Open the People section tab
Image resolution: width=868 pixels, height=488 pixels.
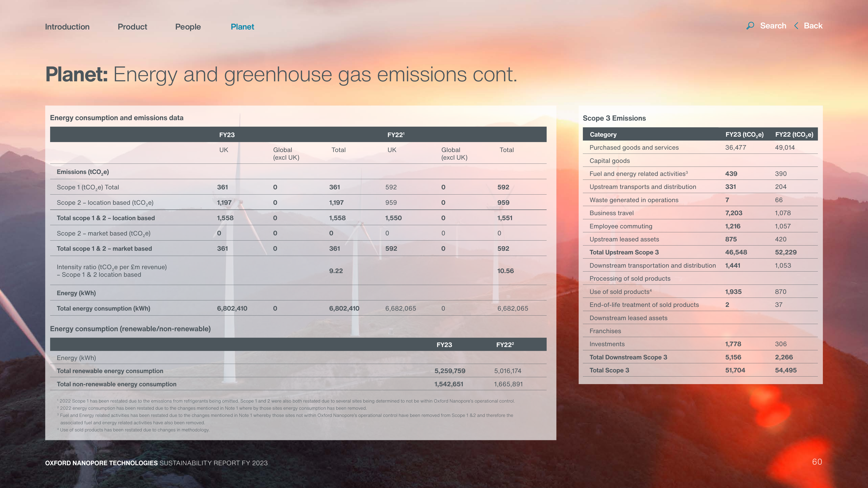click(x=188, y=27)
